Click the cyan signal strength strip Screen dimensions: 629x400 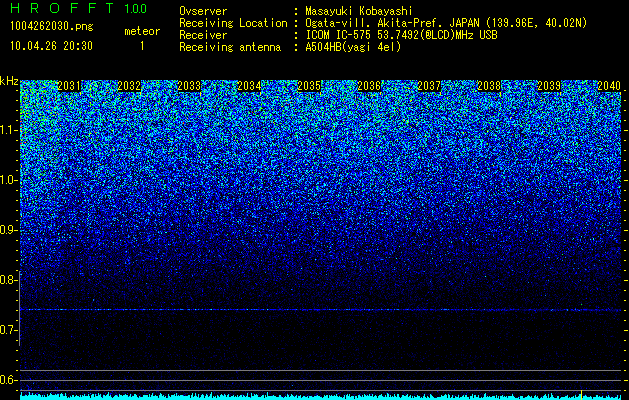[x=321, y=397]
